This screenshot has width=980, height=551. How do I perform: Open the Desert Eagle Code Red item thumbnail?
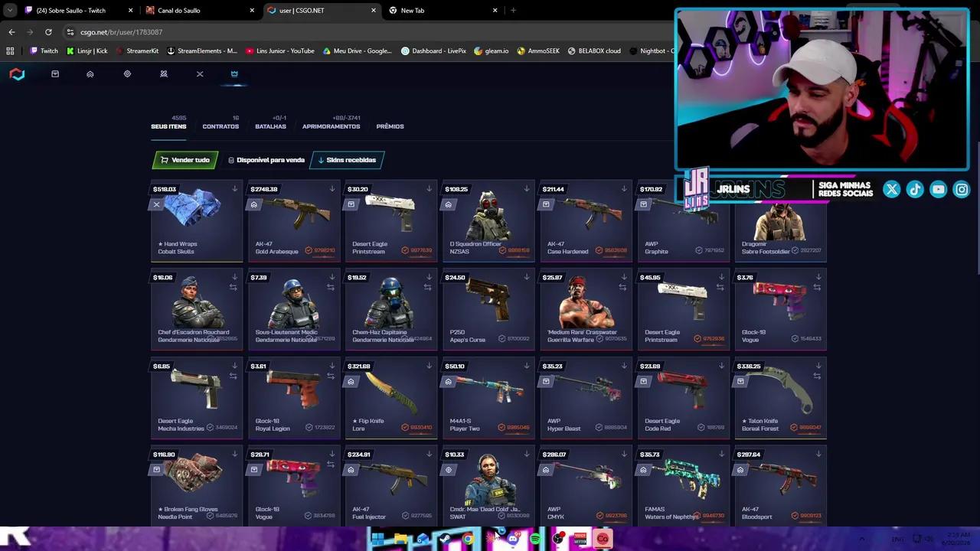click(x=683, y=391)
